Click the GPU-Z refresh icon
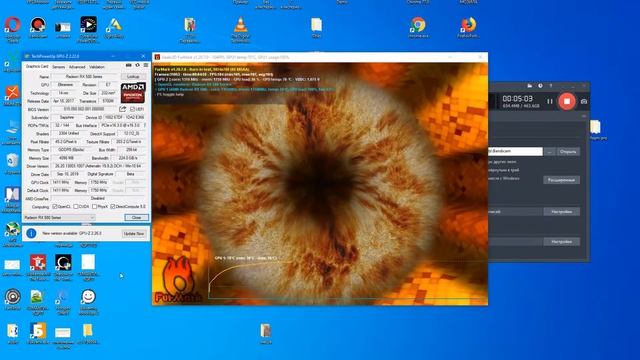This screenshot has height=360, width=640. pos(138,65)
